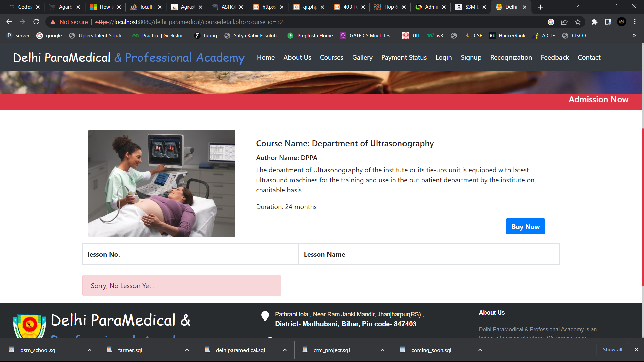
Task: Open the server bookmark
Action: coord(18,35)
